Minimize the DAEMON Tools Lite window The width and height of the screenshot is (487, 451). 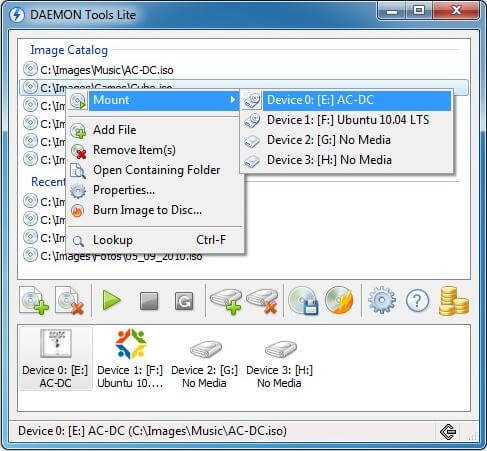pos(391,11)
